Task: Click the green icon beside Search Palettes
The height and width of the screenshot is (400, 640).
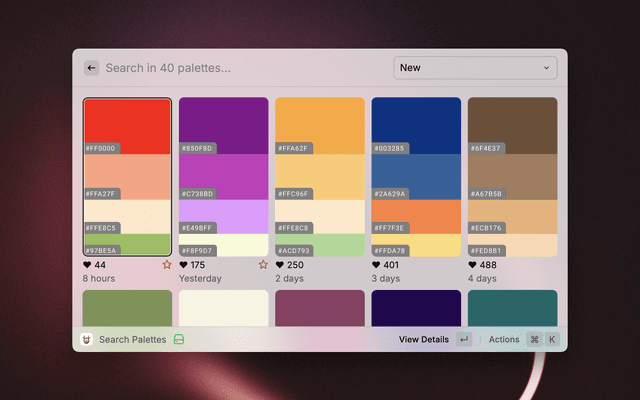Action: [179, 339]
